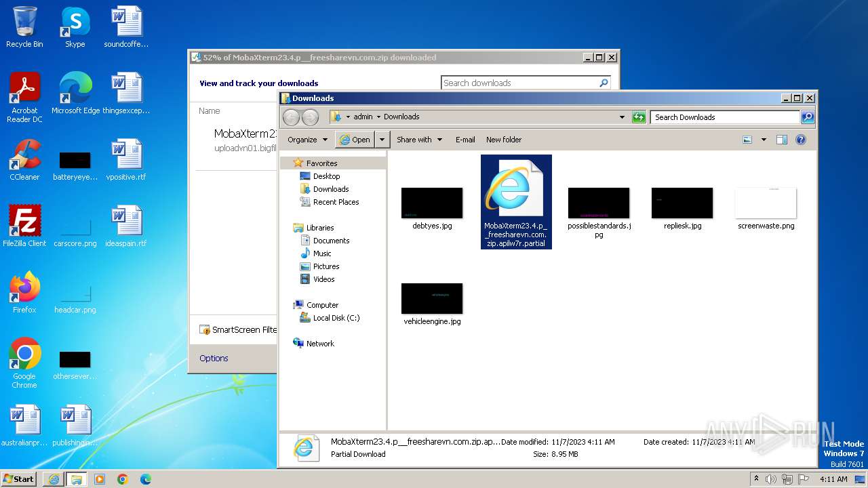Viewport: 868px width, 488px height.
Task: Select carscore.png desktop file
Action: click(75, 233)
